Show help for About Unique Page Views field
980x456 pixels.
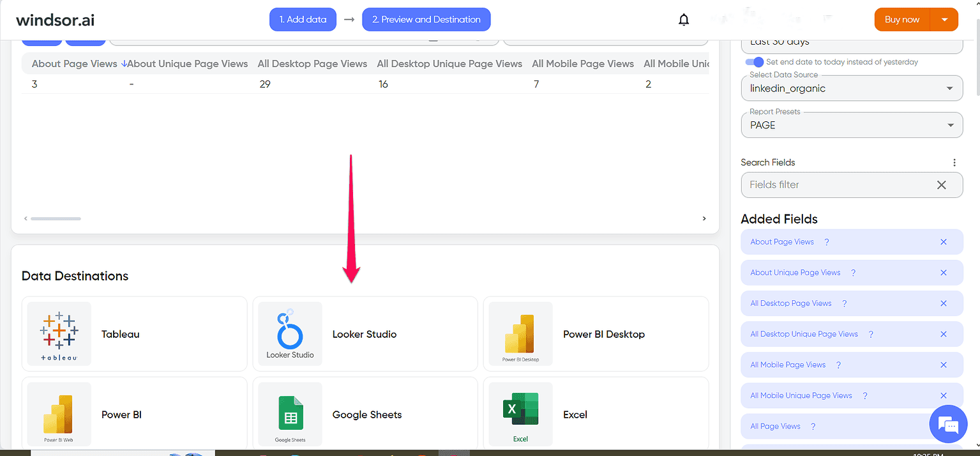[853, 273]
